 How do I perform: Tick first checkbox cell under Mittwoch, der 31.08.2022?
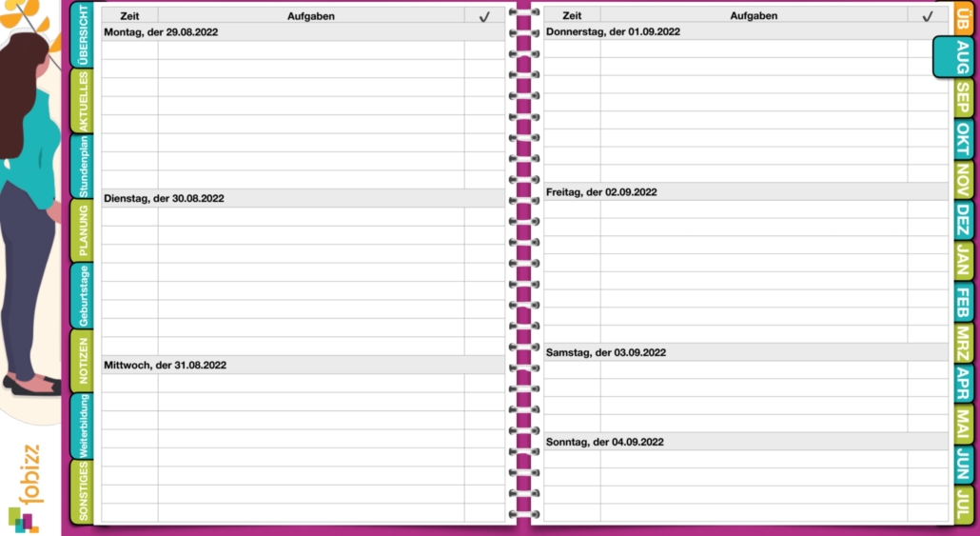(484, 383)
